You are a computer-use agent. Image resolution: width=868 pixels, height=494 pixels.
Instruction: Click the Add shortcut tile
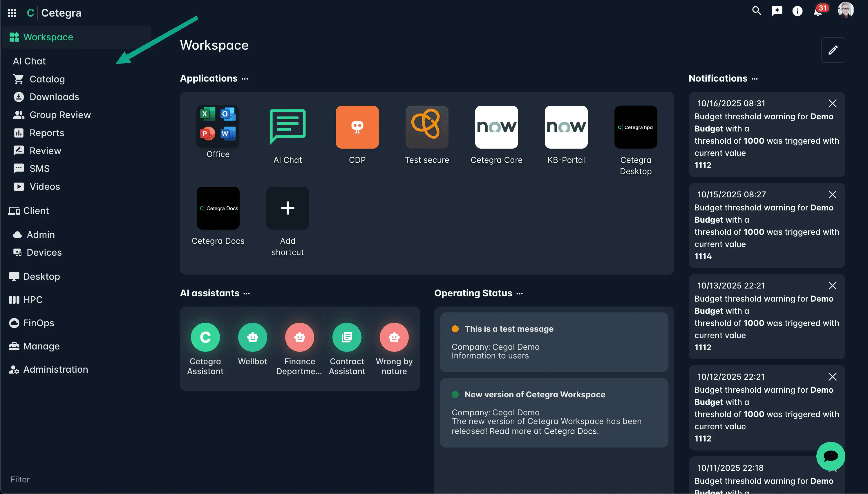click(x=287, y=208)
